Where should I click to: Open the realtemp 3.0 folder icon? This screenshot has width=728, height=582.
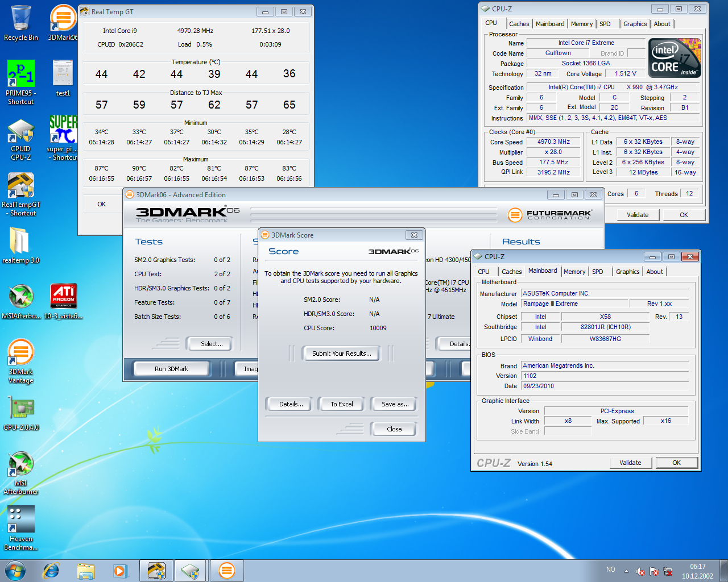(x=21, y=246)
